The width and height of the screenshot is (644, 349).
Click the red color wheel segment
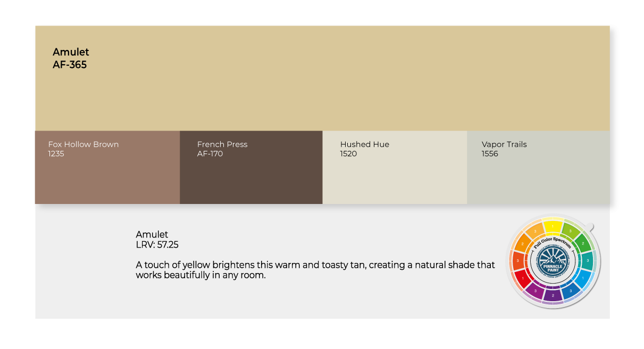(x=522, y=278)
